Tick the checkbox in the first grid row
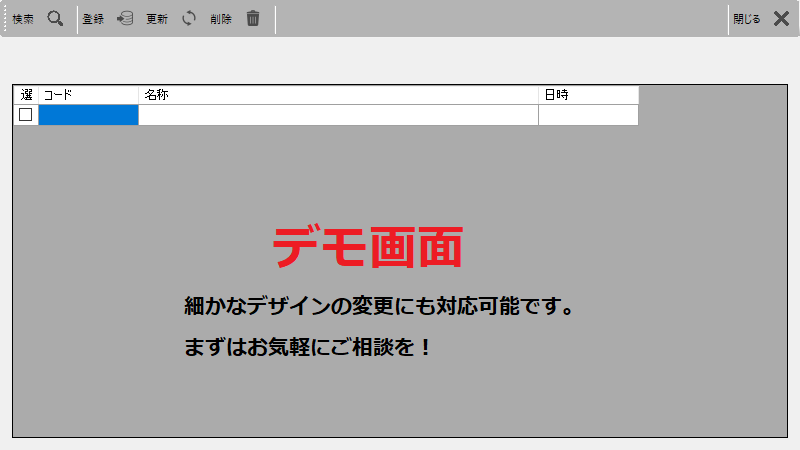This screenshot has height=450, width=800. pos(26,115)
